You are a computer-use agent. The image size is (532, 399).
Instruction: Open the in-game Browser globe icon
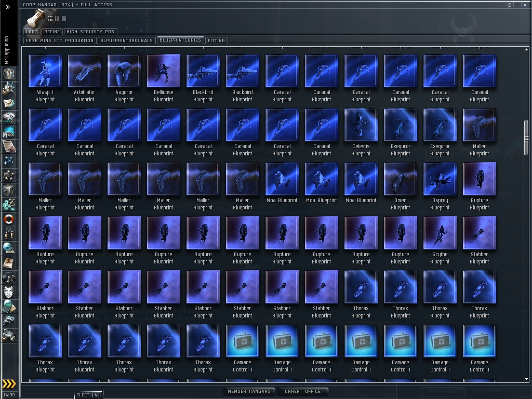click(x=9, y=249)
